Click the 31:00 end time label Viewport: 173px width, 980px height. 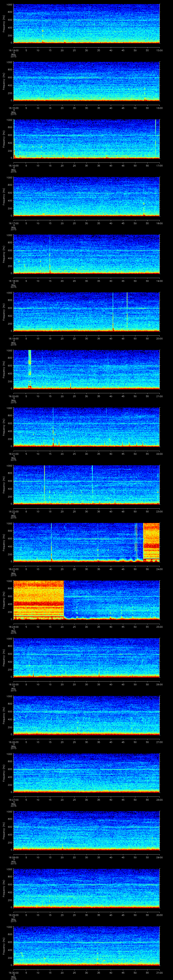pos(159,972)
